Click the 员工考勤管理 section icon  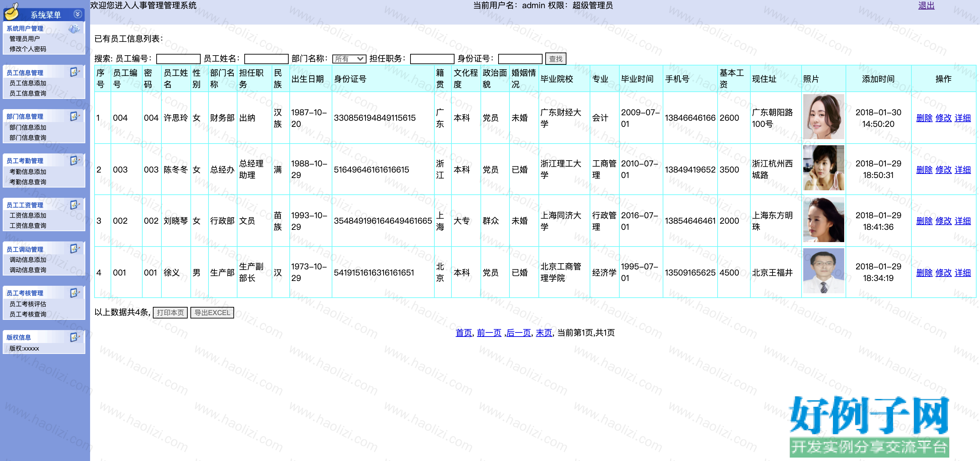point(75,160)
